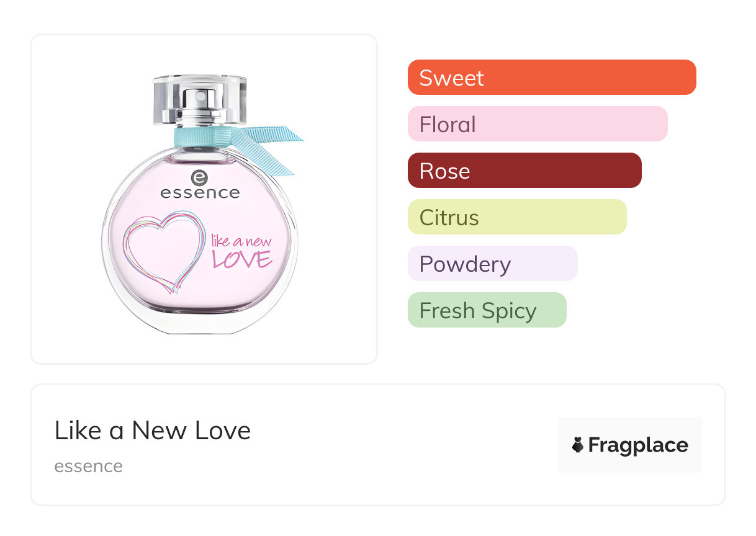Image resolution: width=756 pixels, height=536 pixels.
Task: Choose the dark red Rose accord bar
Action: 524,171
